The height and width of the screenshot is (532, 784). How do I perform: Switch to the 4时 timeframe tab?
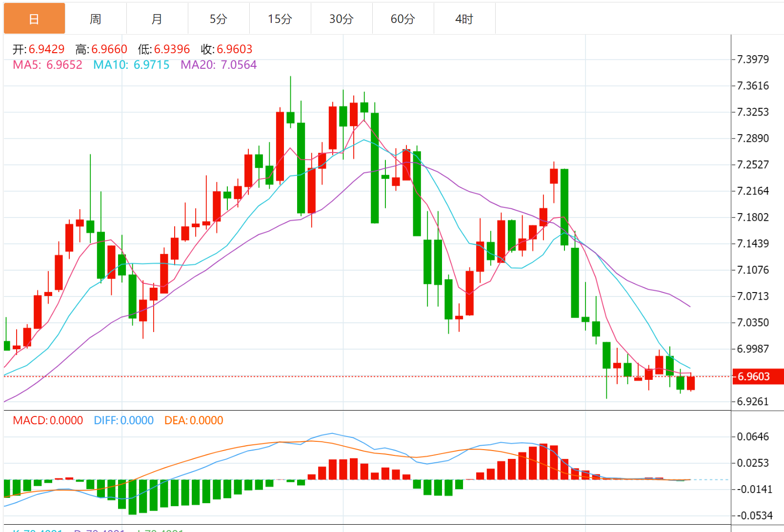pos(464,19)
